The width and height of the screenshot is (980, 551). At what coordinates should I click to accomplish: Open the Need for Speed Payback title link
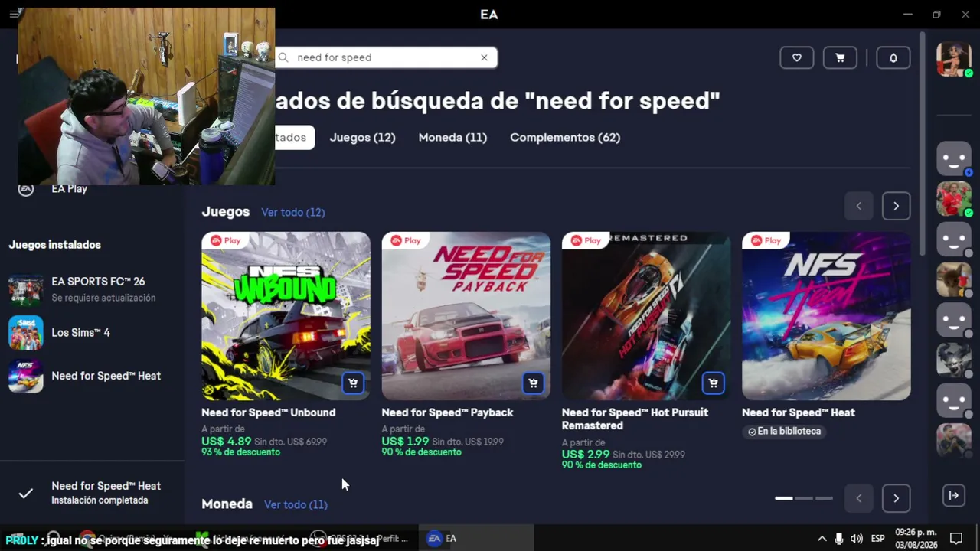click(x=447, y=412)
